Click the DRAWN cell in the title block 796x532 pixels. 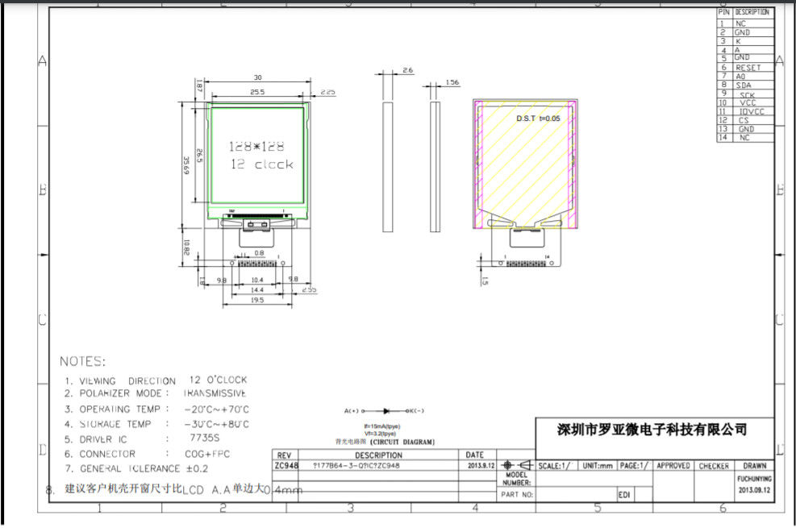pyautogui.click(x=754, y=466)
